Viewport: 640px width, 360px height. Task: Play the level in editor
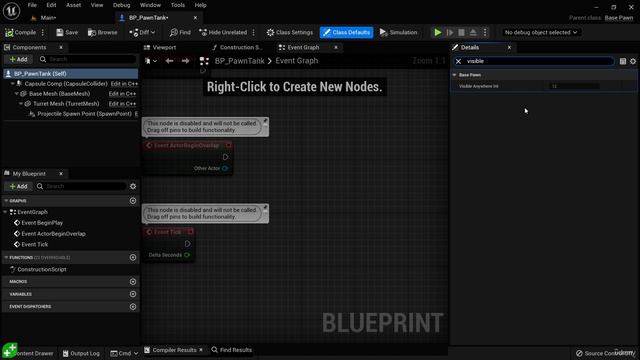[x=438, y=32]
